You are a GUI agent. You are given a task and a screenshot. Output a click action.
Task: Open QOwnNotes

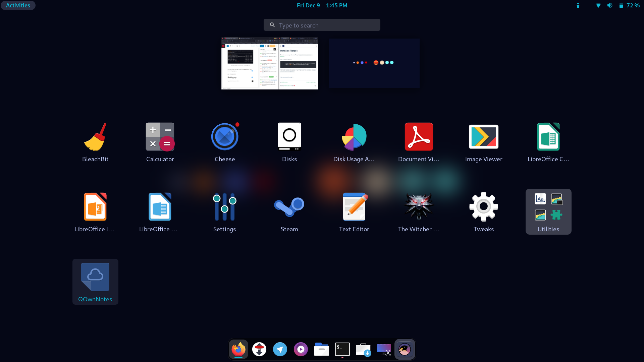[95, 276]
